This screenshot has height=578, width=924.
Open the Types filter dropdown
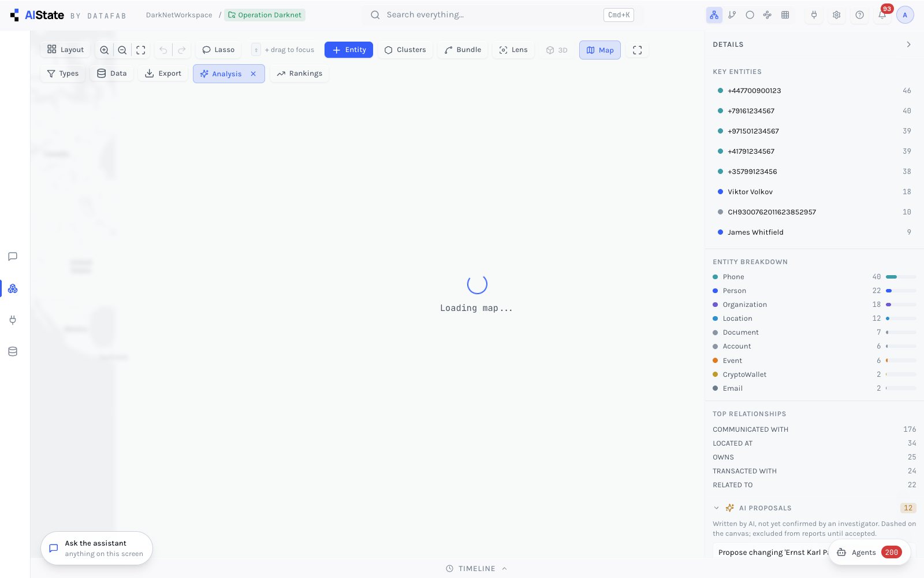pos(63,74)
